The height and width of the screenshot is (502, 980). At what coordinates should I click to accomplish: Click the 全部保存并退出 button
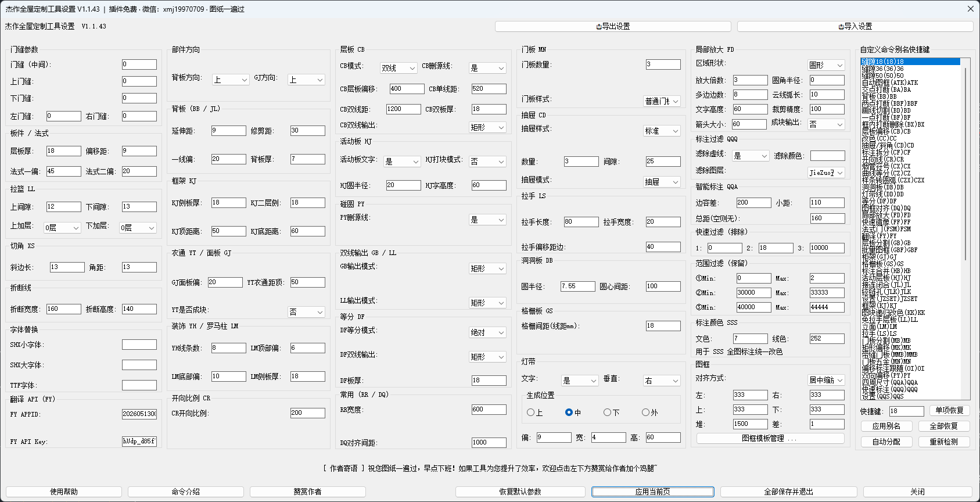click(x=788, y=492)
